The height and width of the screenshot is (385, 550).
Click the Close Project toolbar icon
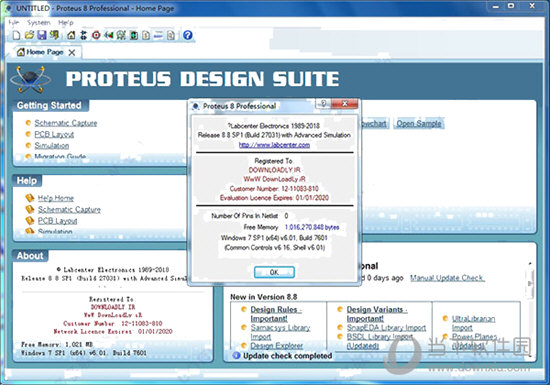tap(54, 35)
